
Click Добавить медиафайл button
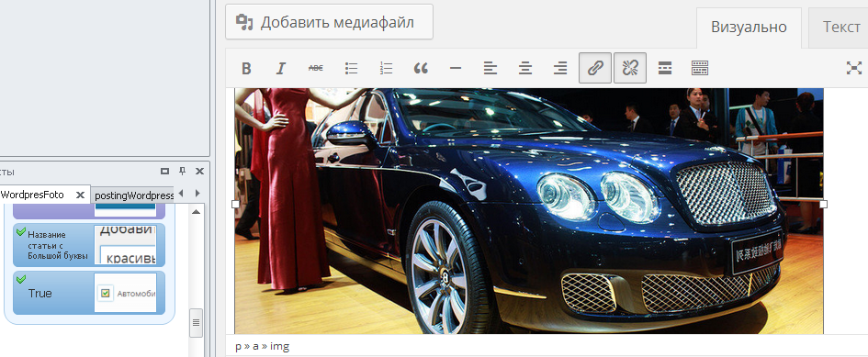(x=329, y=22)
